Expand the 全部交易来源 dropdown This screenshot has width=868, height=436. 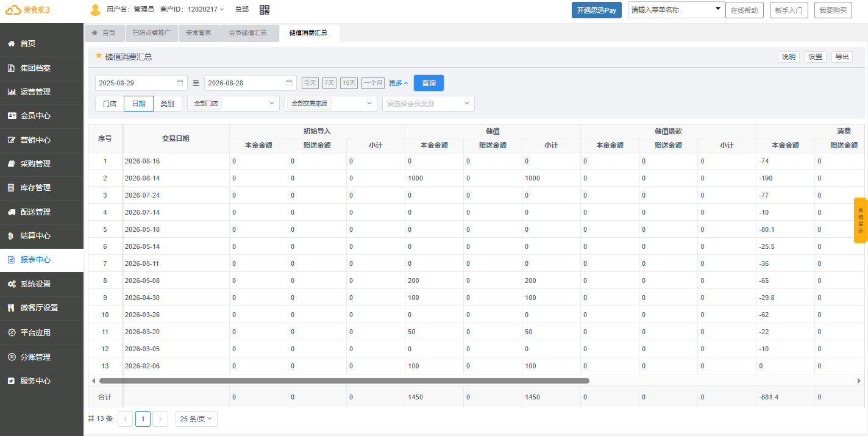click(331, 104)
